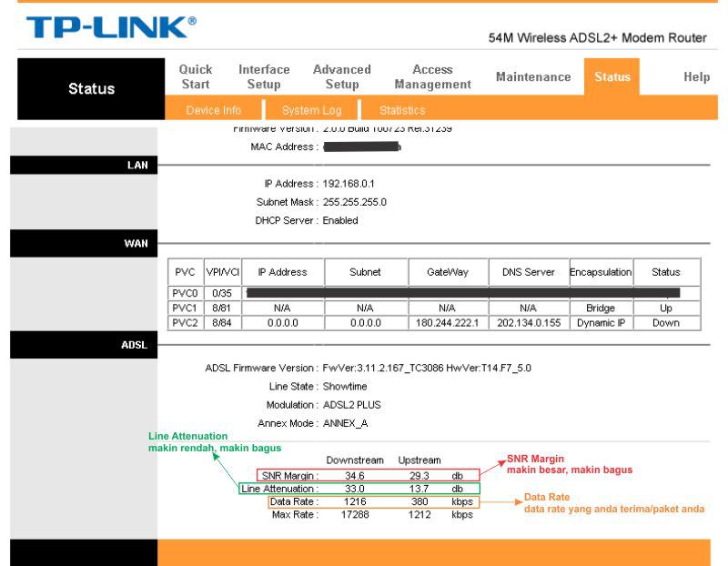Click the VPI/VCI column header
The height and width of the screenshot is (566, 728).
click(222, 272)
